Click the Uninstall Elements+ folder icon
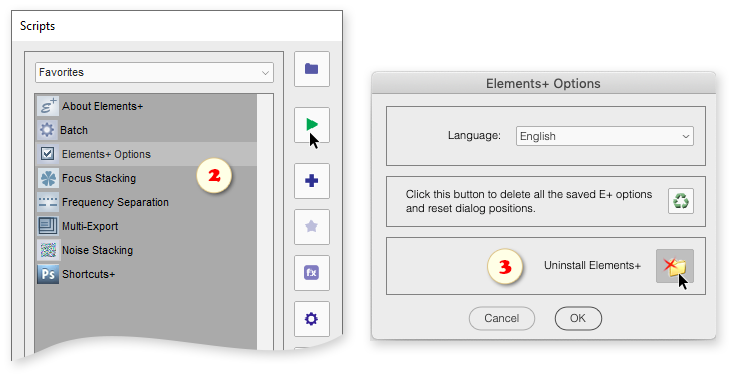Viewport: 729px width, 383px height. pyautogui.click(x=675, y=266)
